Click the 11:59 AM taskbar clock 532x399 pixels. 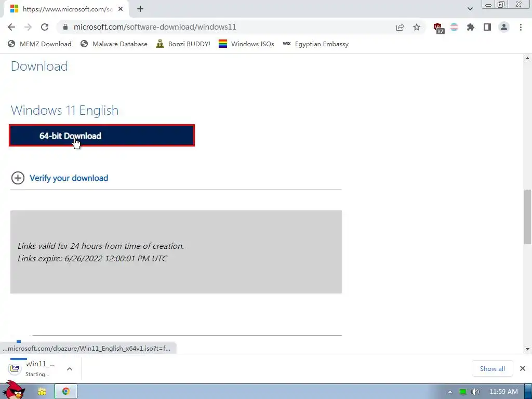503,392
